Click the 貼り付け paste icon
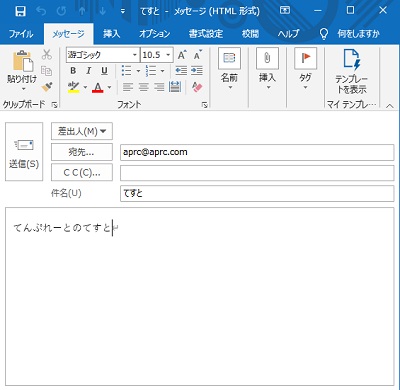Viewport: 400px width, 390px height. point(23,61)
